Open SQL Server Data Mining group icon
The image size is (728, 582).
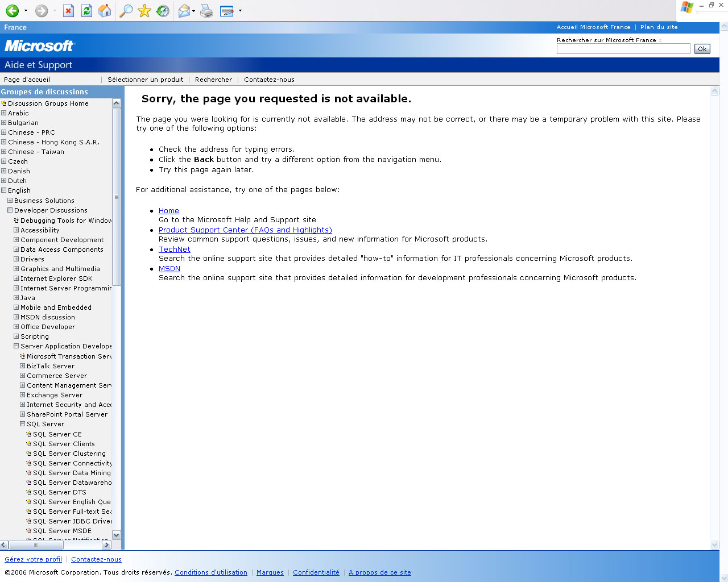(x=29, y=473)
